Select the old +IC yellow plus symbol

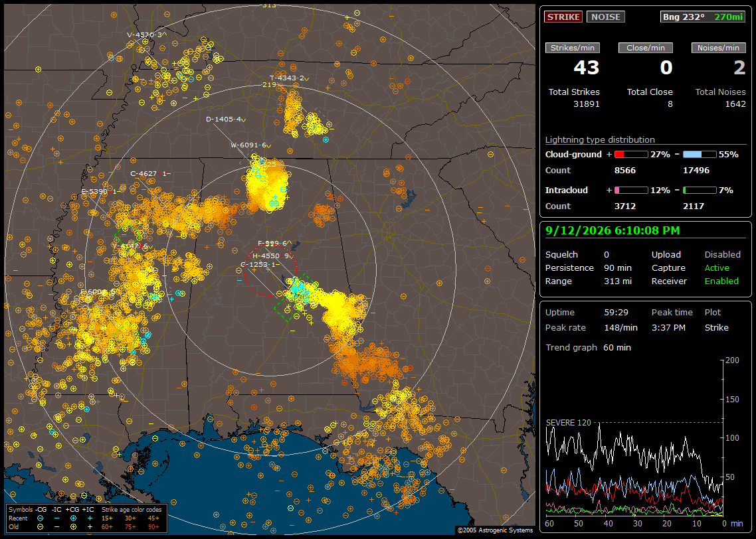[90, 527]
